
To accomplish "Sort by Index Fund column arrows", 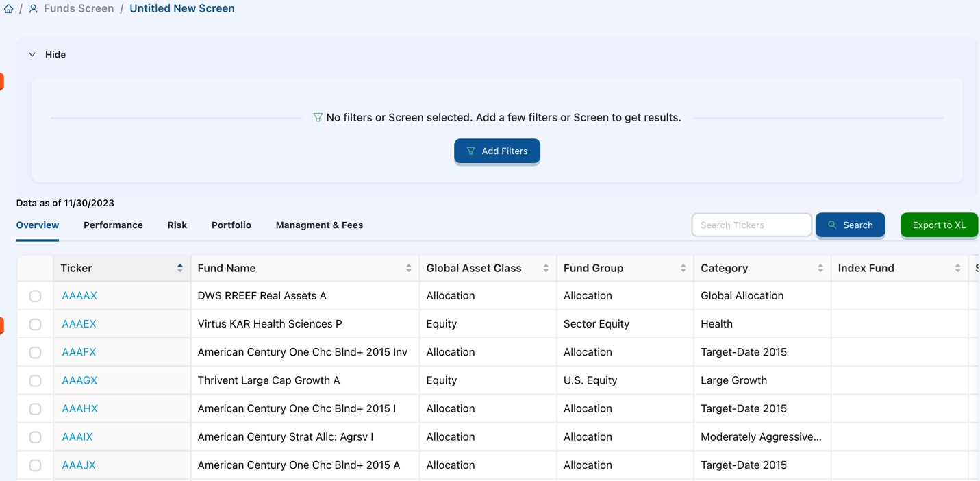I will [957, 268].
